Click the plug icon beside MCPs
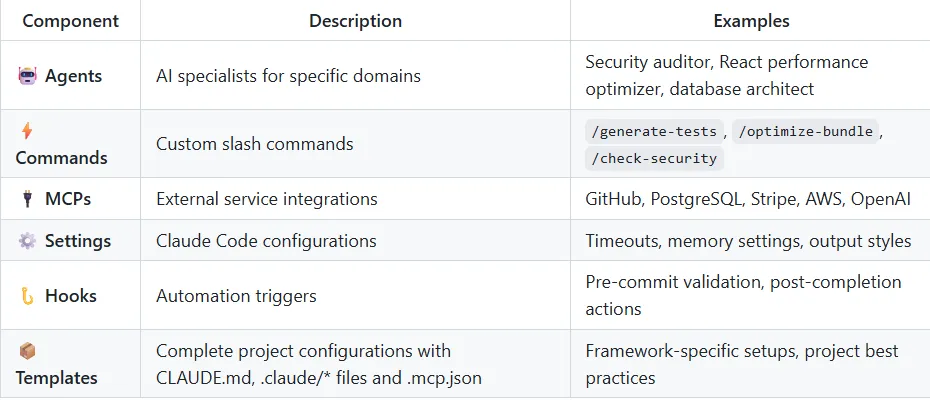 [27, 199]
